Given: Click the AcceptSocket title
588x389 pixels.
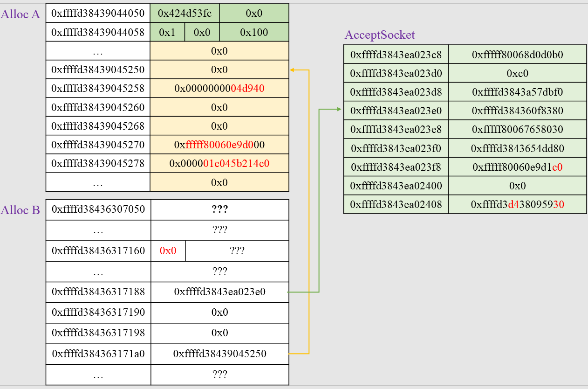Looking at the screenshot, I should 380,35.
